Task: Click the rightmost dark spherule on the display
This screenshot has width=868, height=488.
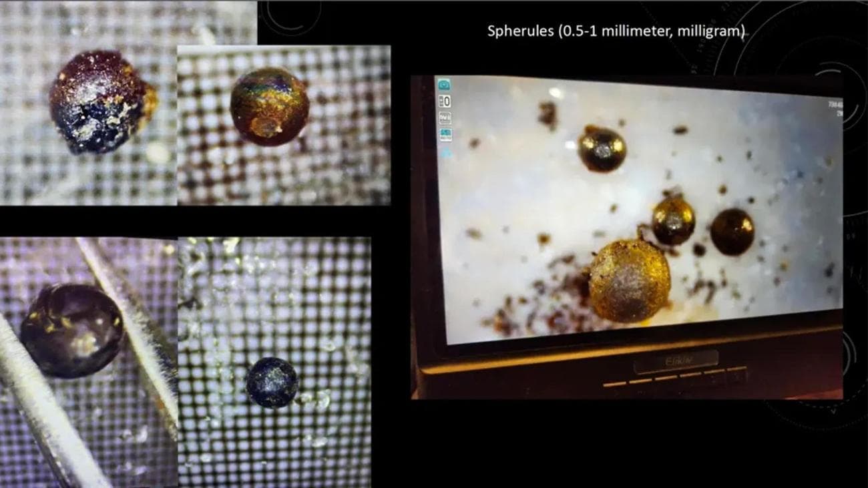Action: (732, 232)
